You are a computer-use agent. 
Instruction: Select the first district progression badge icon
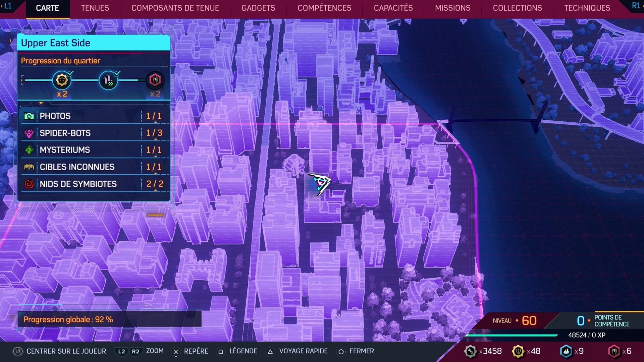[x=62, y=80]
